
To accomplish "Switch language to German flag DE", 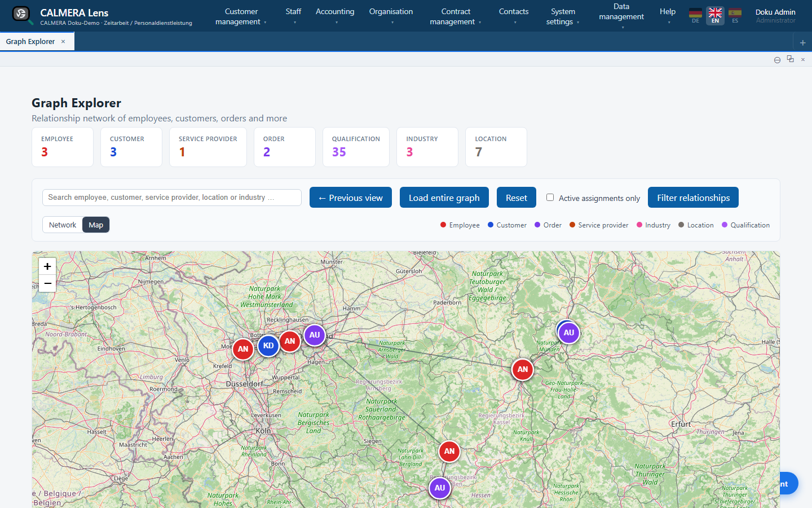I will coord(695,15).
